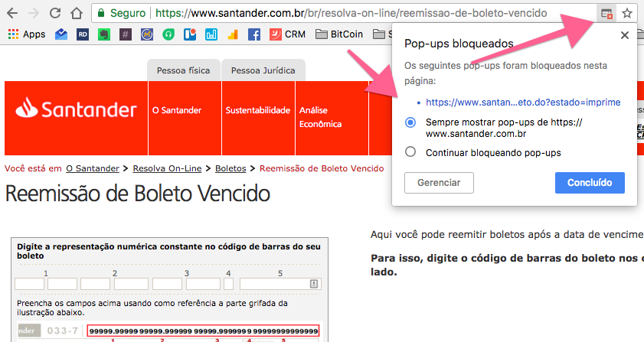644x342 pixels.
Task: Open the Análise Econômica menu item
Action: tap(320, 117)
